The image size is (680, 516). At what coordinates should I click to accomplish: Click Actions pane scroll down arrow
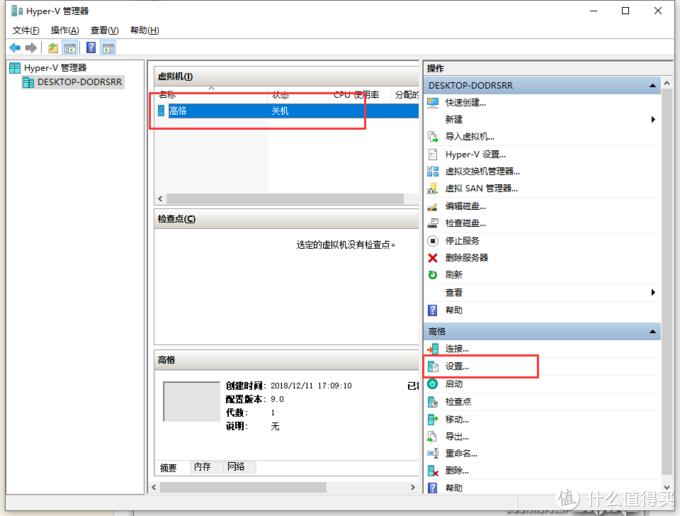point(667,487)
